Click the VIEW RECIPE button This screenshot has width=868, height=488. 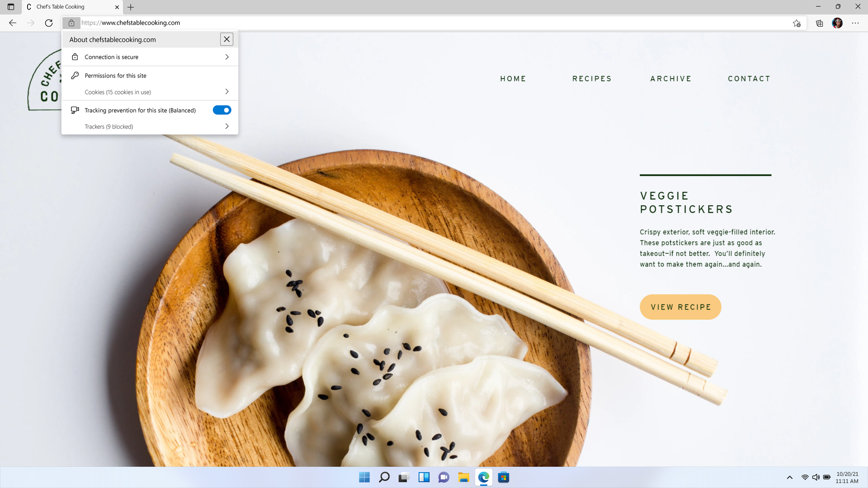680,307
